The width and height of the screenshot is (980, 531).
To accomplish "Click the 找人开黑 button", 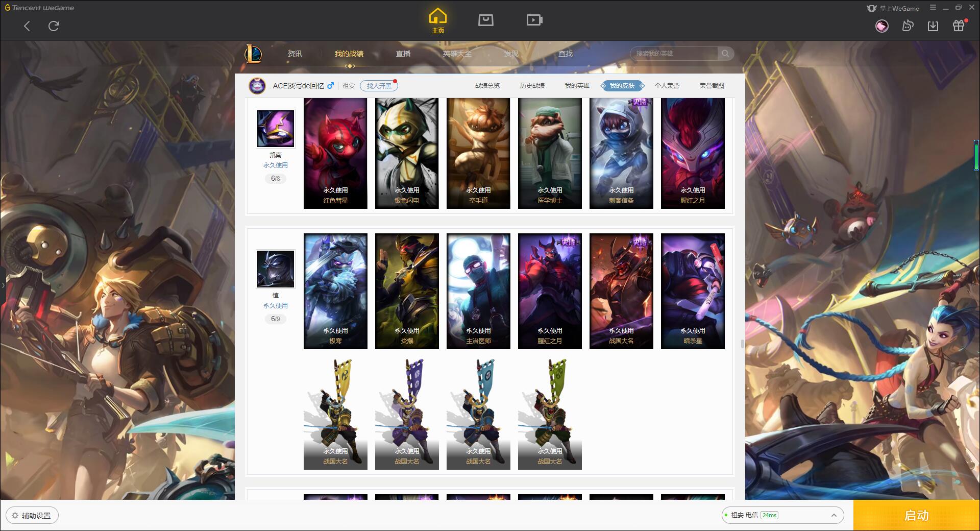I will (x=379, y=86).
